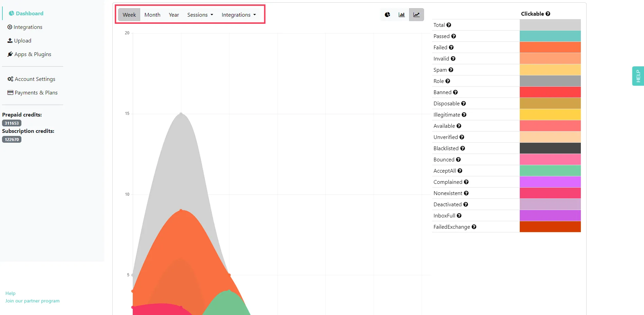Click the subscription credits badge 122670
The image size is (644, 315).
pos(12,139)
